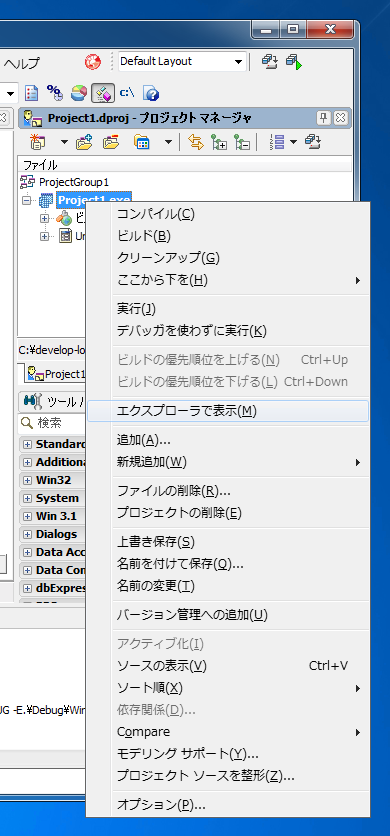390x836 pixels.
Task: Choose バージョン管理への追加(U) menu item
Action: (228, 615)
